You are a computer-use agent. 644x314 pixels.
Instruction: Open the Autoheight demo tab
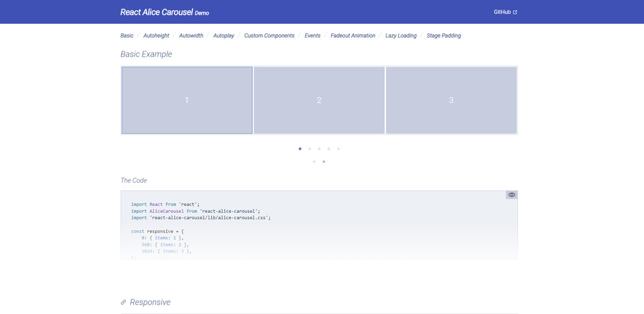click(156, 36)
